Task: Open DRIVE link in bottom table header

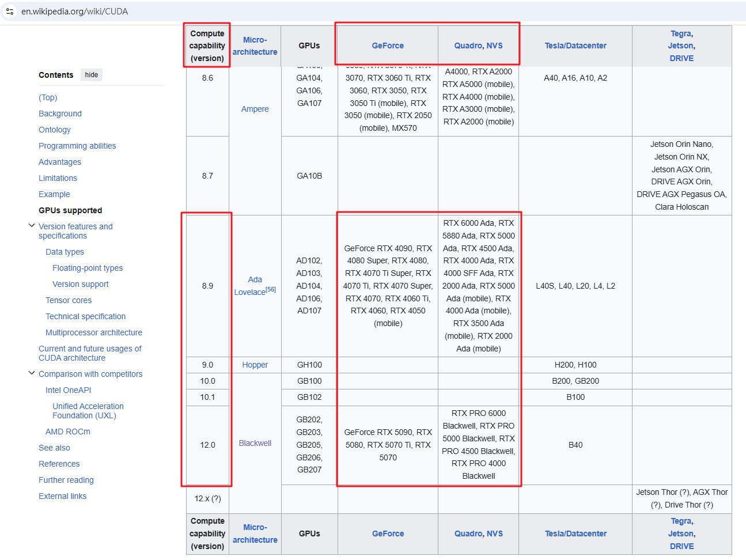Action: pos(681,546)
